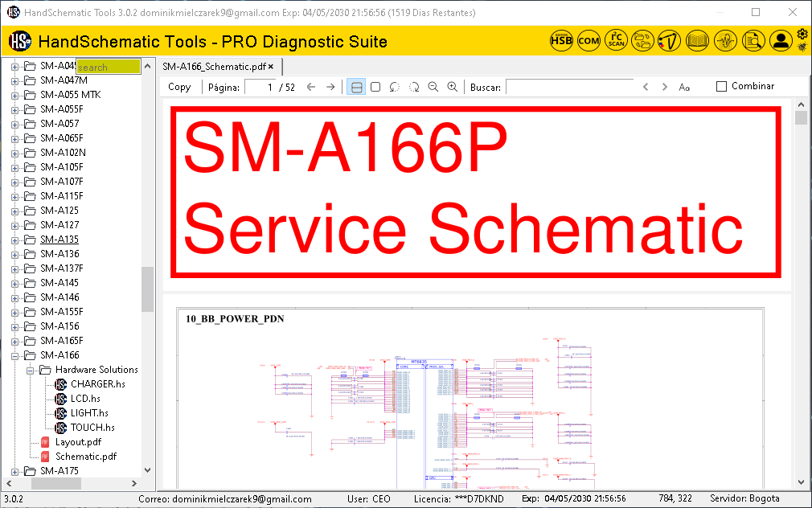Click the 'Licencia: ***D7DKND' status text

458,498
